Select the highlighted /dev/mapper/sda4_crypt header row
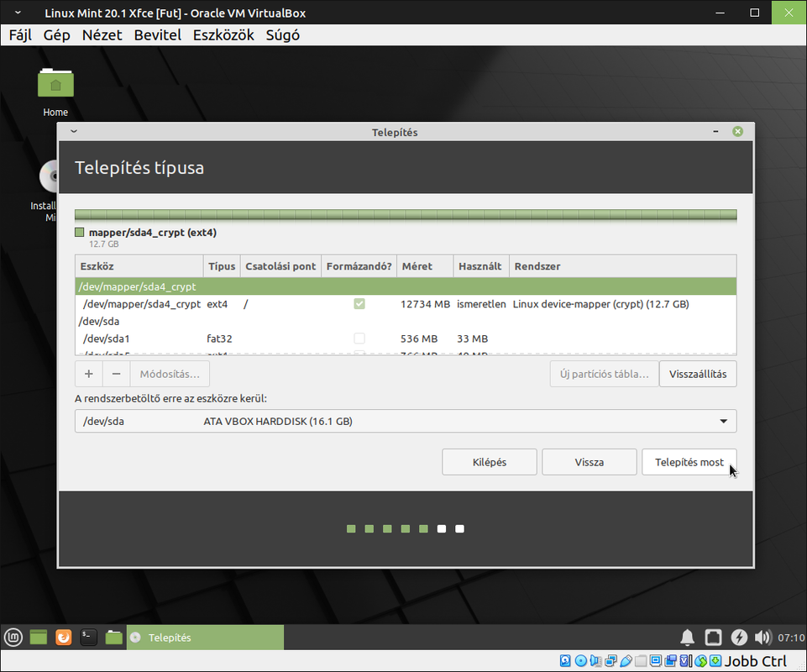 [406, 286]
